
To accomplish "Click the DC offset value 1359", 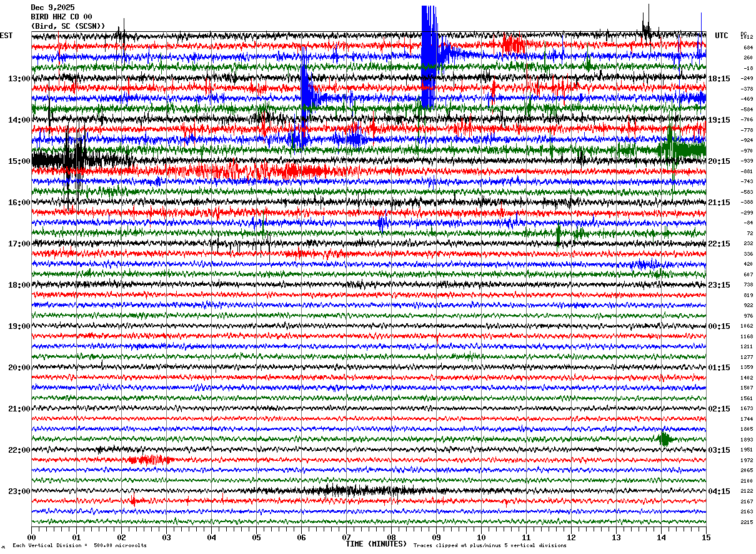I will tap(747, 367).
